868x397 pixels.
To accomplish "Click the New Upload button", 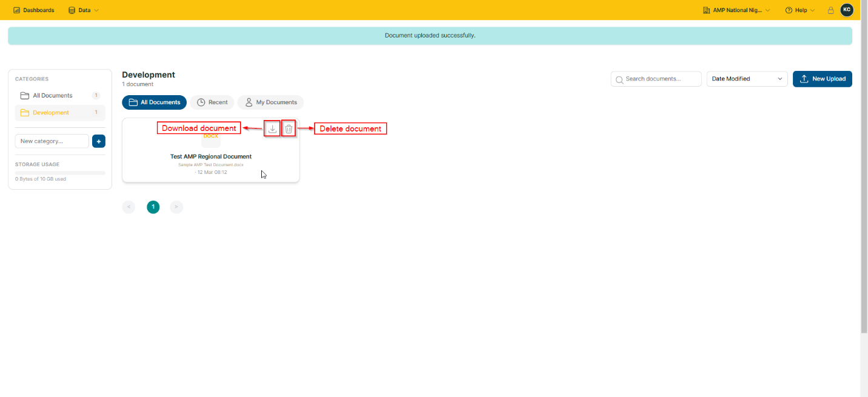I will click(x=823, y=79).
